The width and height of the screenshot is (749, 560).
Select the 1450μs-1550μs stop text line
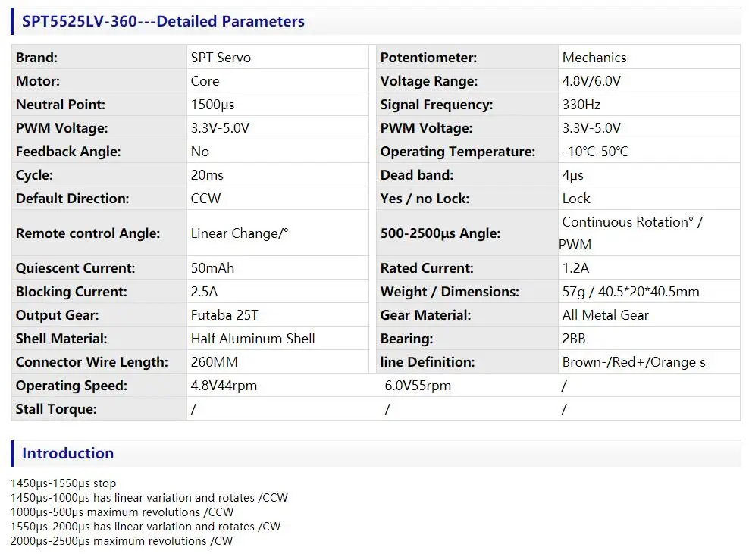64,483
